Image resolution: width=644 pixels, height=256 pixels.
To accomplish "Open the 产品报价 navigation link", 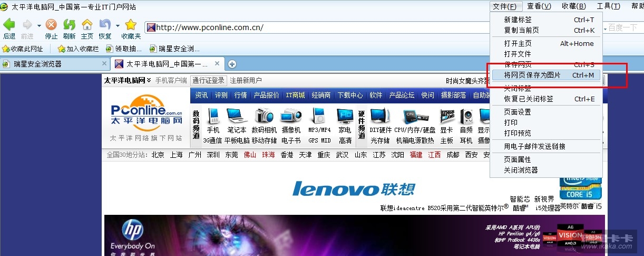I will 266,96.
